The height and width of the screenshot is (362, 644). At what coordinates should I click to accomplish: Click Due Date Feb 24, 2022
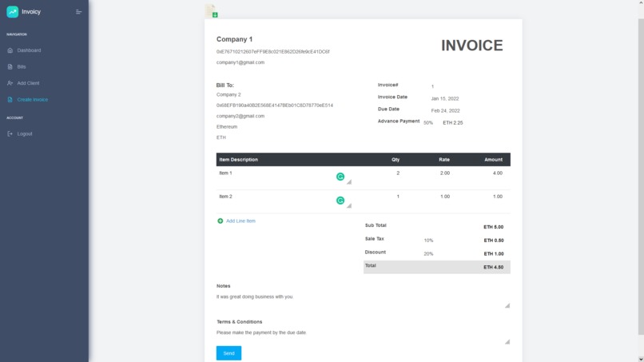(445, 110)
